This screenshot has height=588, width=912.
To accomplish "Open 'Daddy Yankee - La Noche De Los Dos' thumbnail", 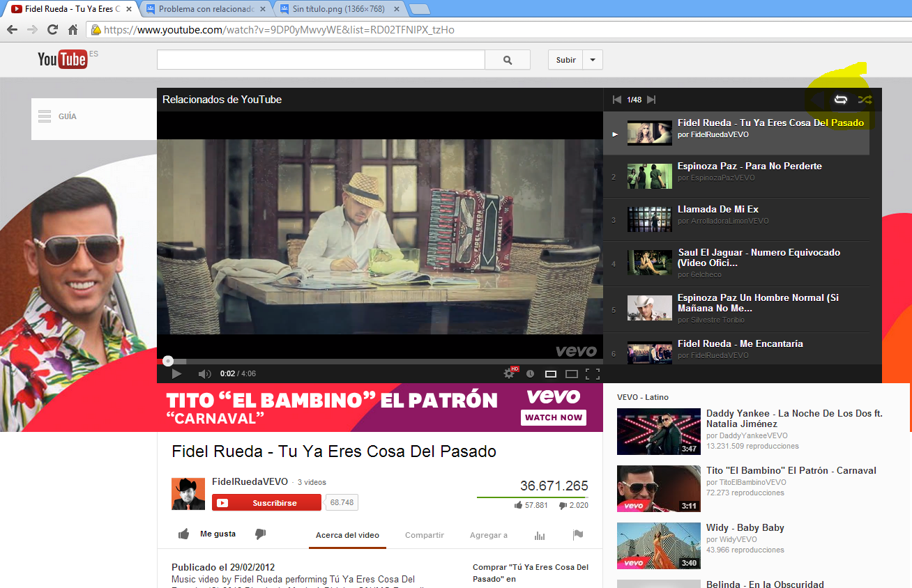I will point(659,432).
